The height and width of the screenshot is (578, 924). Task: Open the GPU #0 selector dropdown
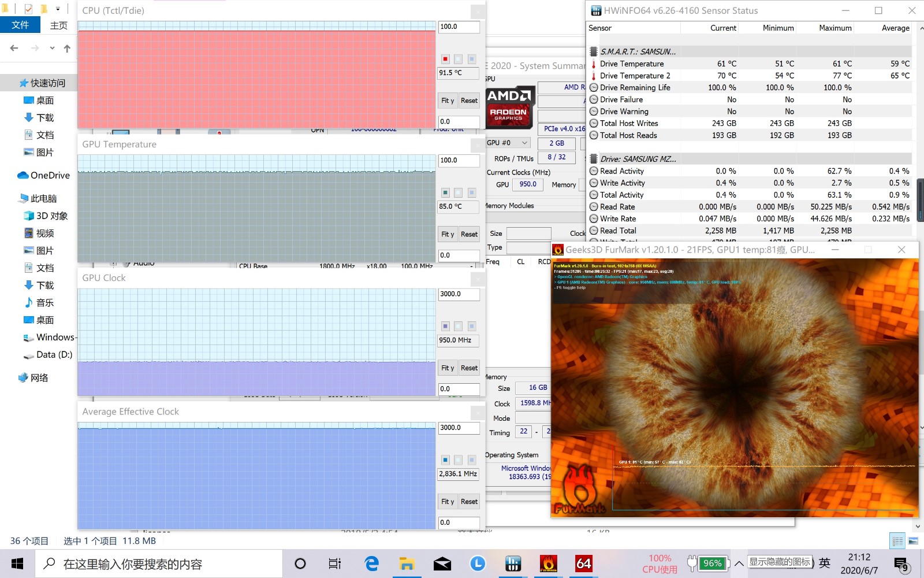click(x=508, y=143)
